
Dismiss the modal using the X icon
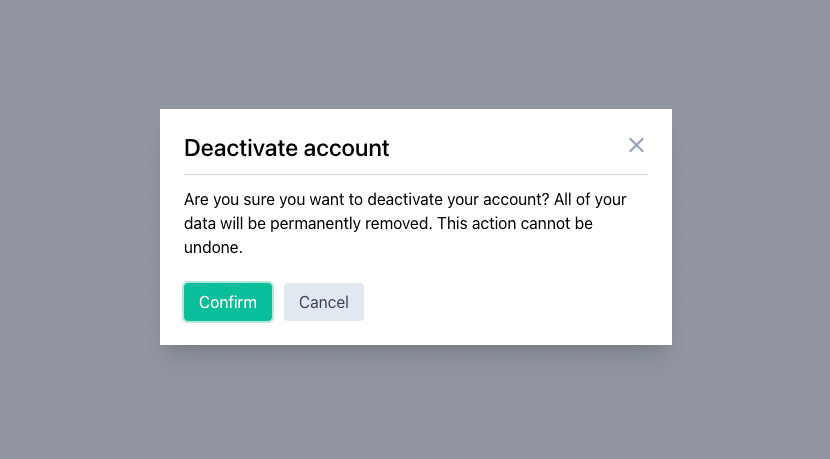point(636,145)
